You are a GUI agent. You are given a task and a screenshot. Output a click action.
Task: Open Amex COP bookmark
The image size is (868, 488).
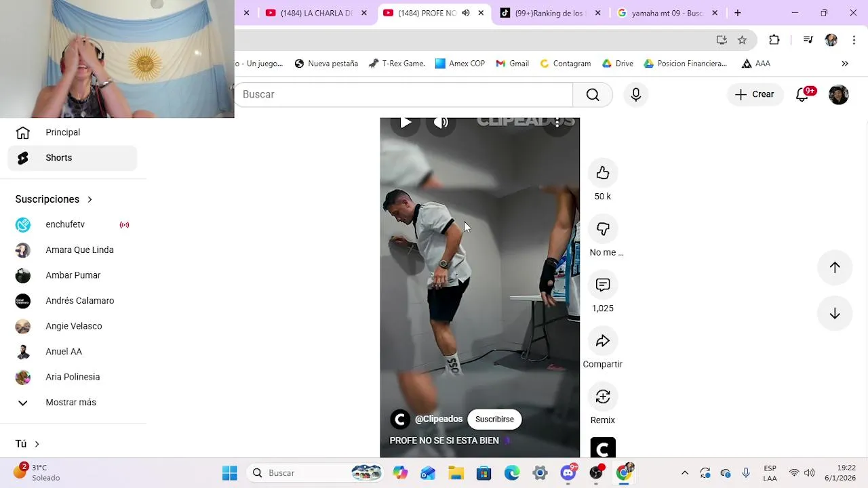(x=460, y=64)
